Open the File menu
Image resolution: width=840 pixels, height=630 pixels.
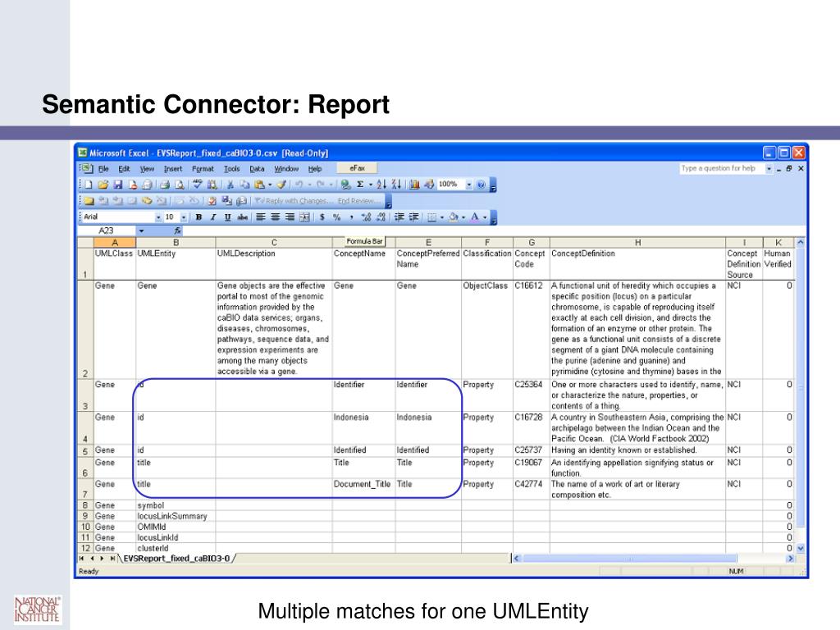pos(103,169)
